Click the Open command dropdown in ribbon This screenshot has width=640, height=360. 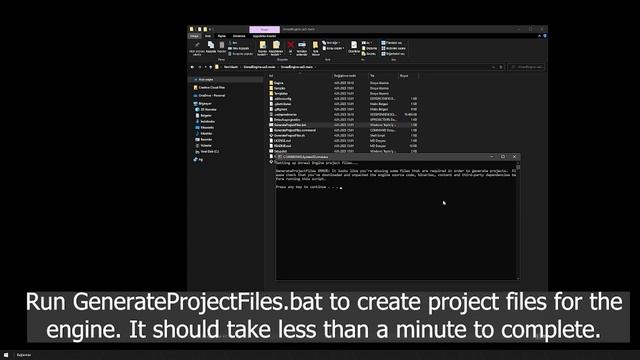[x=366, y=43]
